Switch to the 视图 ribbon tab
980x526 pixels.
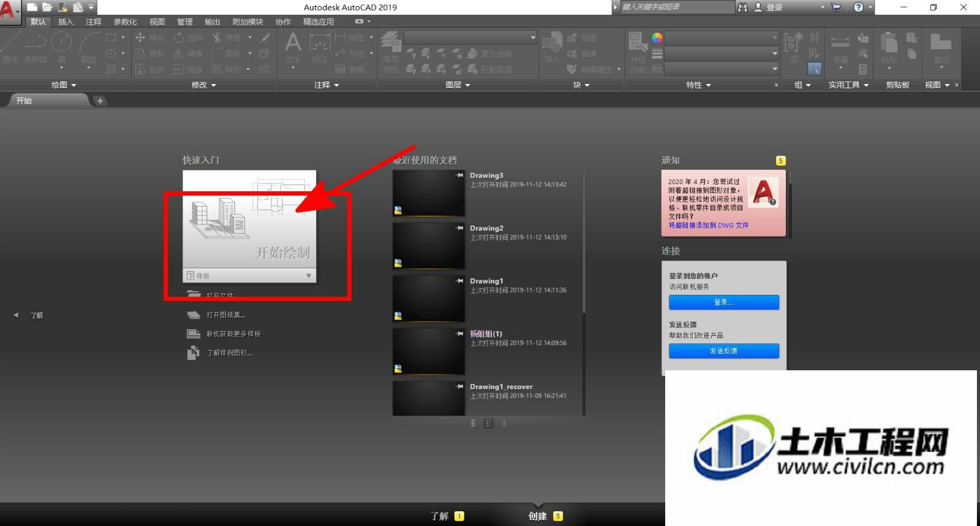point(157,21)
